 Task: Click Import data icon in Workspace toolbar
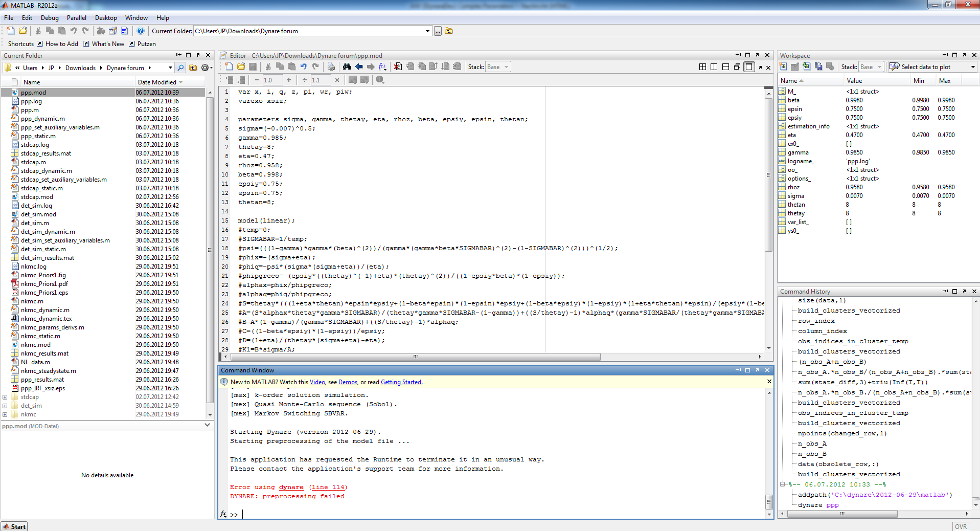click(x=806, y=67)
